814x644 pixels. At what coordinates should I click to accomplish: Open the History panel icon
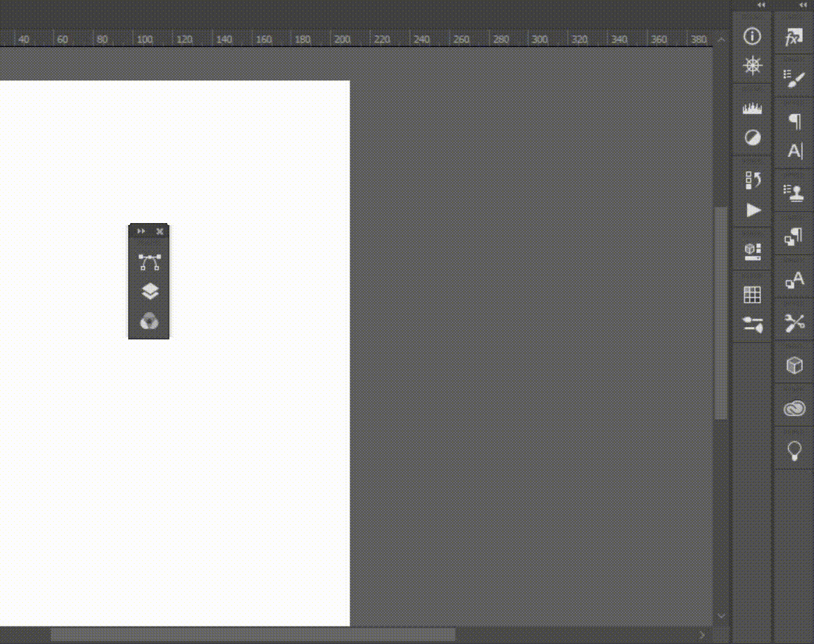click(753, 181)
